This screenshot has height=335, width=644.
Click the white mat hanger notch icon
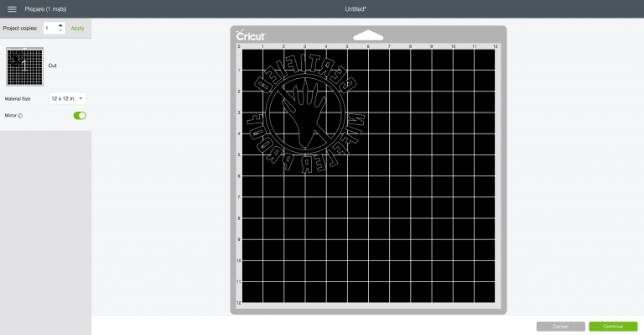(368, 35)
